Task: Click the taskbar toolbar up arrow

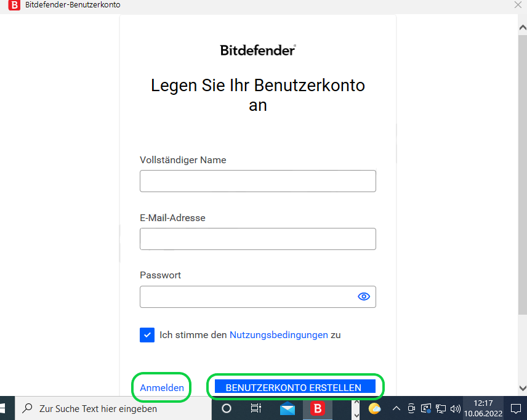Action: (x=356, y=402)
